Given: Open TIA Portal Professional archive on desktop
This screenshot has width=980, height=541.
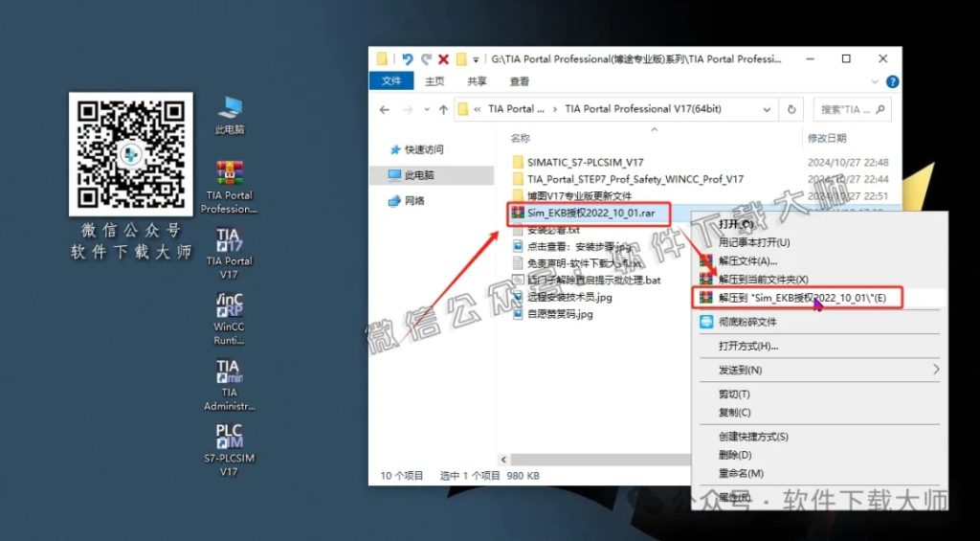Looking at the screenshot, I should tap(230, 187).
